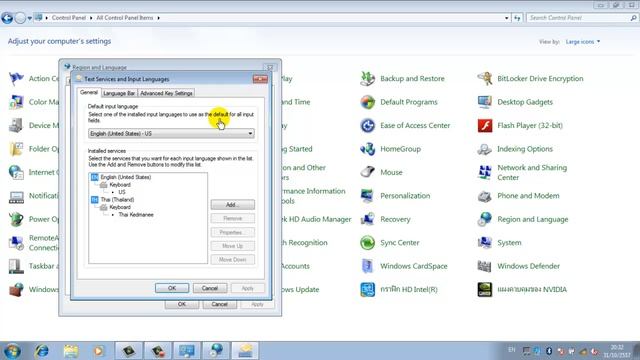Image resolution: width=640 pixels, height=360 pixels.
Task: Launch Internet Explorer from taskbar
Action: [42, 351]
